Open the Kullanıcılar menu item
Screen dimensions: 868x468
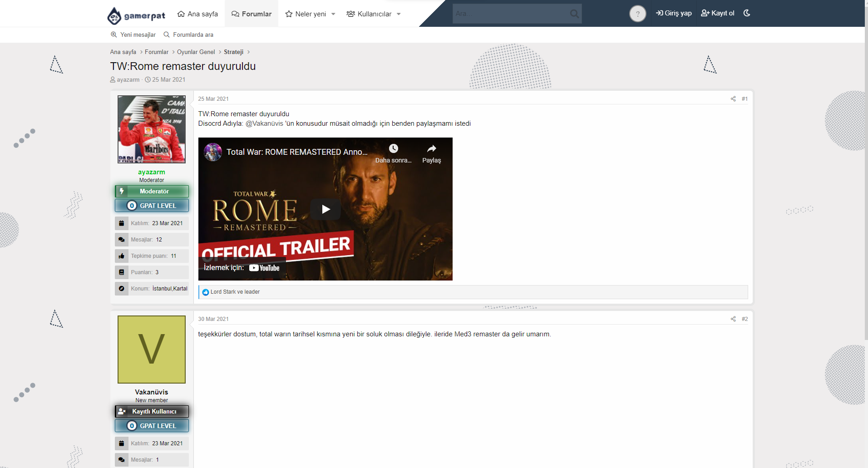(x=369, y=14)
